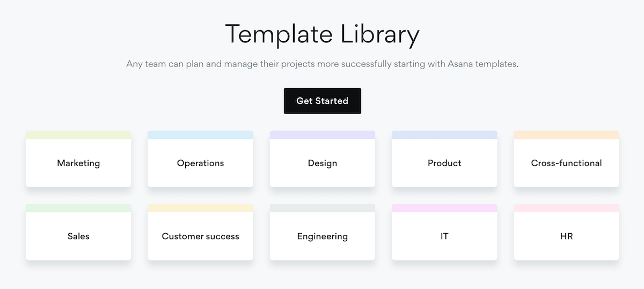Screen dimensions: 644x289
Task: Click pink strip atop IT card
Action: point(444,208)
